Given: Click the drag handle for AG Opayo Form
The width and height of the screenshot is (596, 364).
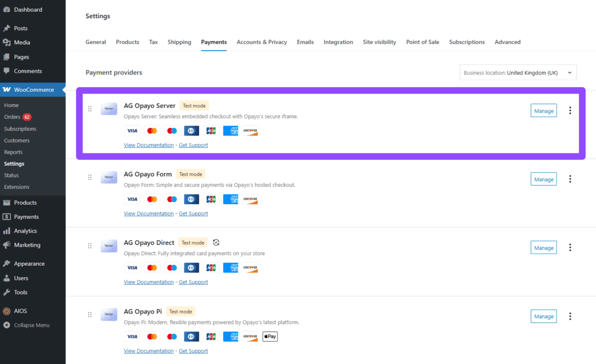Looking at the screenshot, I should (x=90, y=177).
